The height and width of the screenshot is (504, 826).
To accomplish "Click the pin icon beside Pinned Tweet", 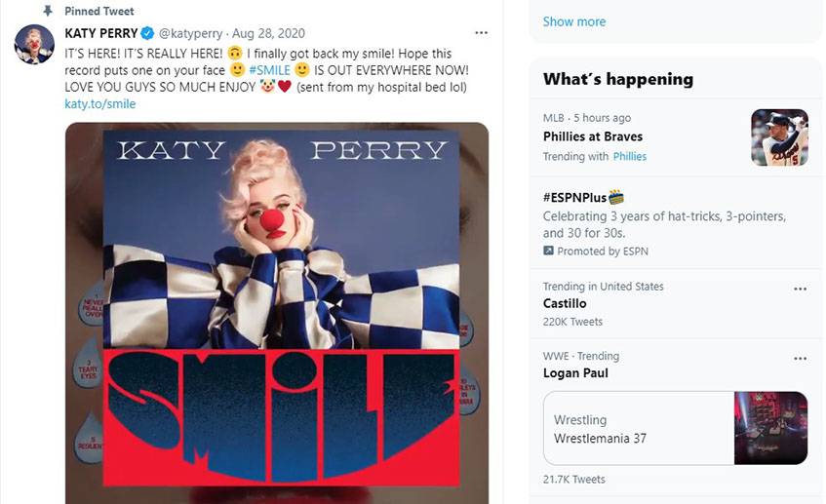I will click(x=47, y=11).
